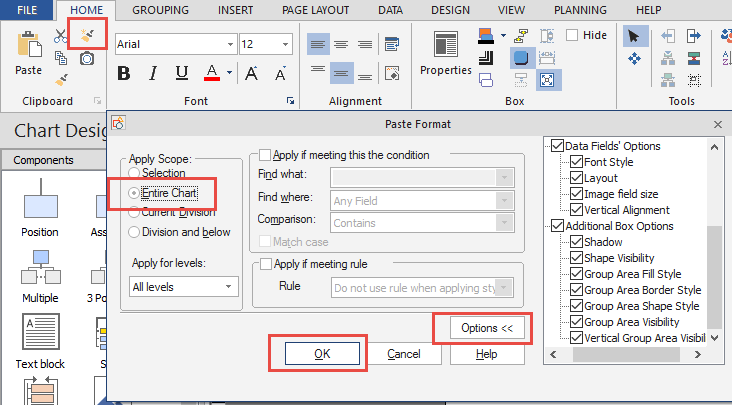Uncheck Group Area Fill Style option
Image resolution: width=732 pixels, height=405 pixels.
click(577, 274)
